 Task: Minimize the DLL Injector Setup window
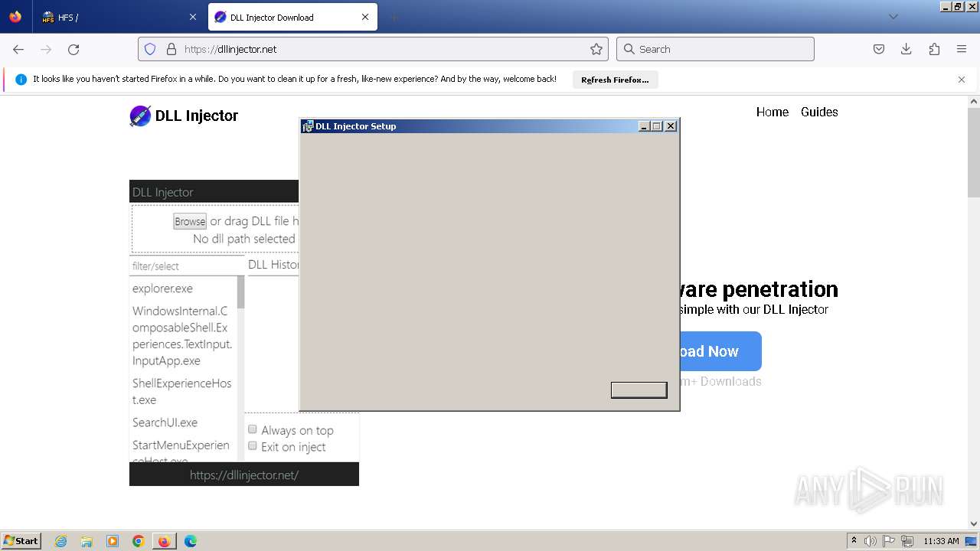[644, 126]
